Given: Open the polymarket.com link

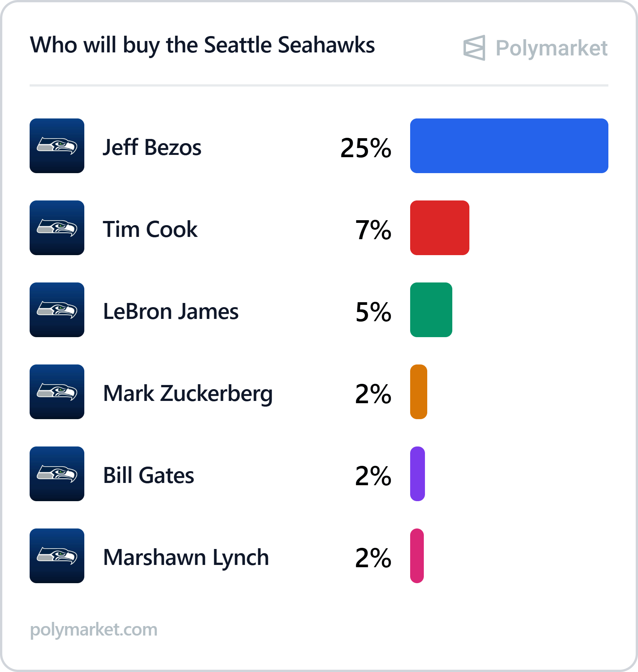Looking at the screenshot, I should [x=93, y=630].
